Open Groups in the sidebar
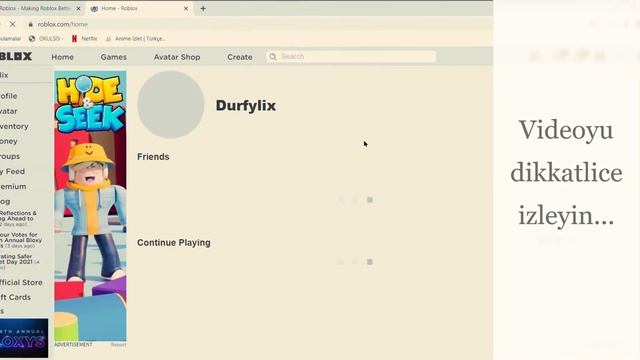Viewport: 640px width, 360px height. (10, 156)
